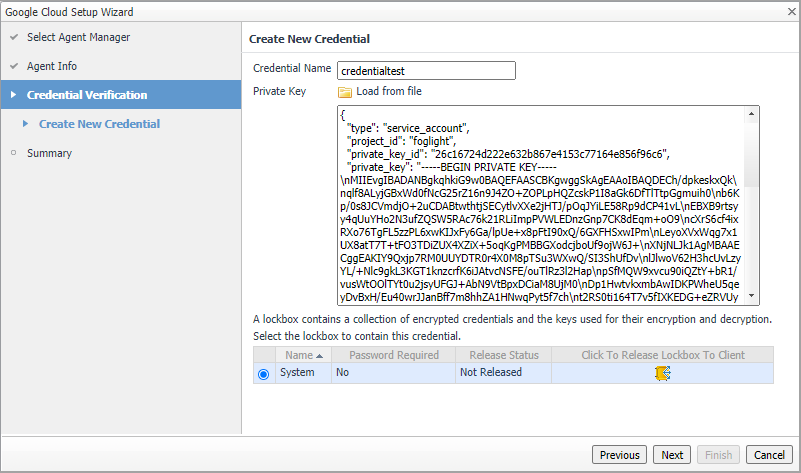The height and width of the screenshot is (473, 801).
Task: Collapse the Create New Credential sub-step arrow
Action: (x=25, y=125)
